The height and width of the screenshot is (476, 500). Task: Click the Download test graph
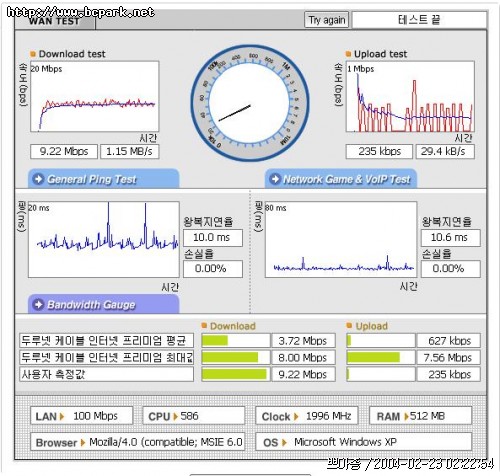(95, 96)
